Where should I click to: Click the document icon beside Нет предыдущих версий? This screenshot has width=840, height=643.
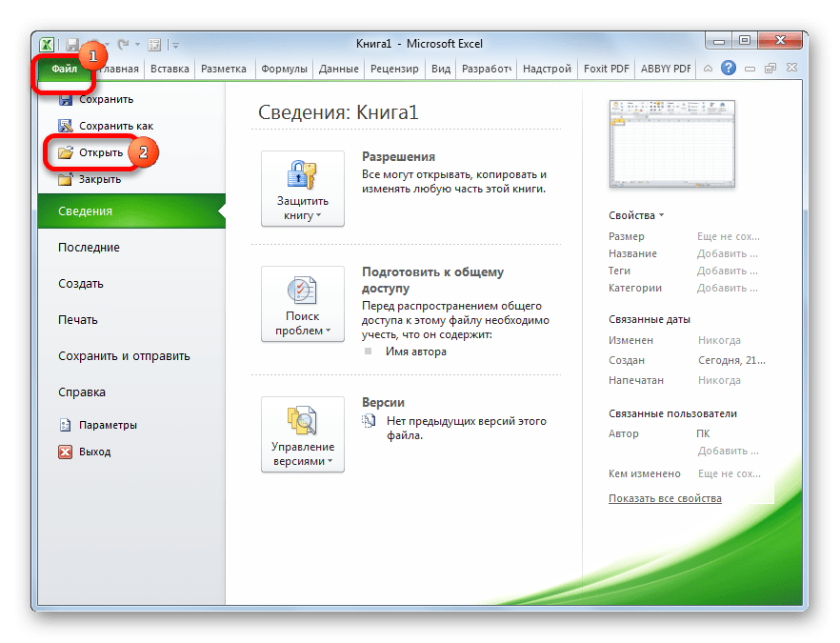point(369,421)
